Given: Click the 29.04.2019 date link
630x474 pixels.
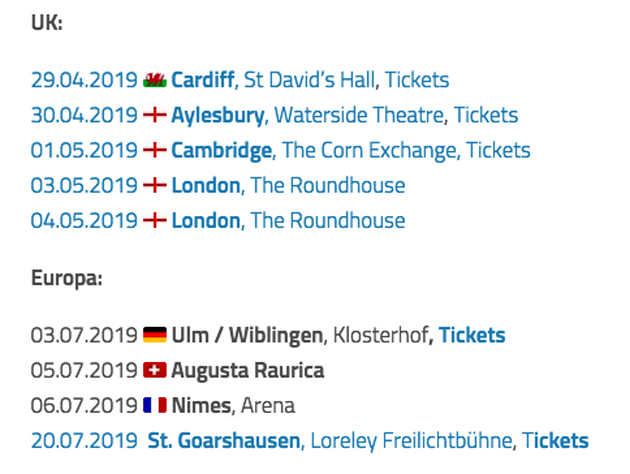Looking at the screenshot, I should (84, 80).
